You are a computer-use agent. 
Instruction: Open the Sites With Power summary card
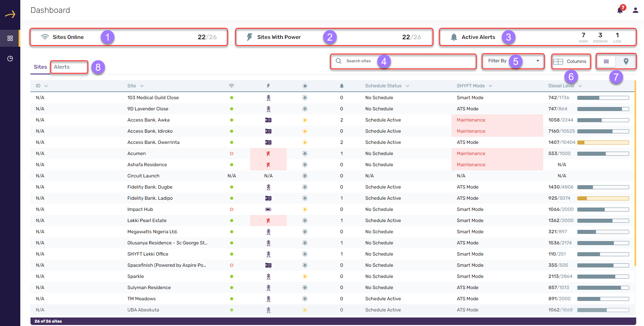point(334,37)
